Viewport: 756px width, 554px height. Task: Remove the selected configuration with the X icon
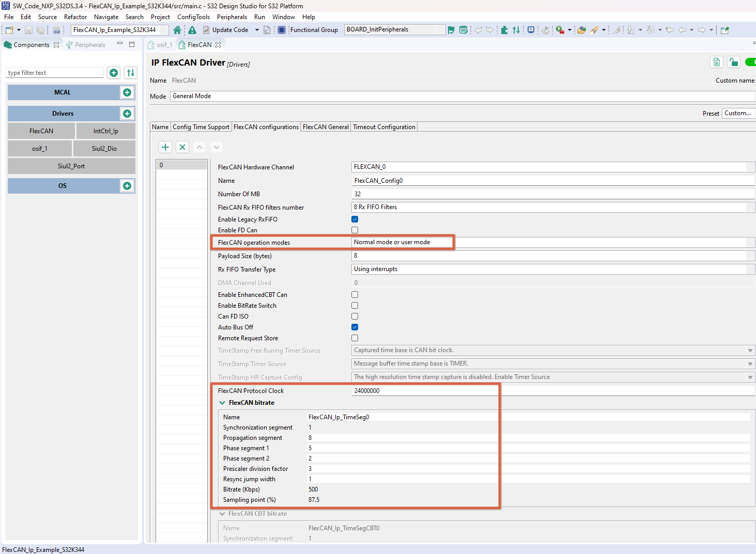click(x=182, y=147)
